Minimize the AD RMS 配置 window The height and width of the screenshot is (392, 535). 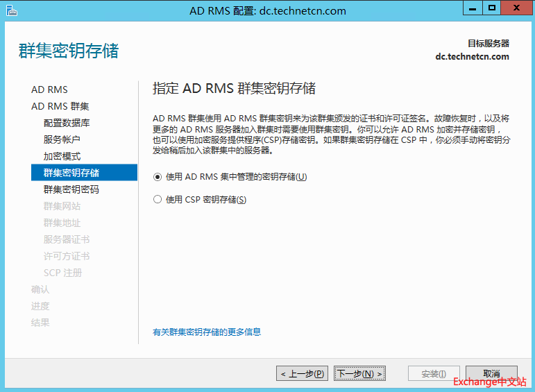[x=473, y=8]
